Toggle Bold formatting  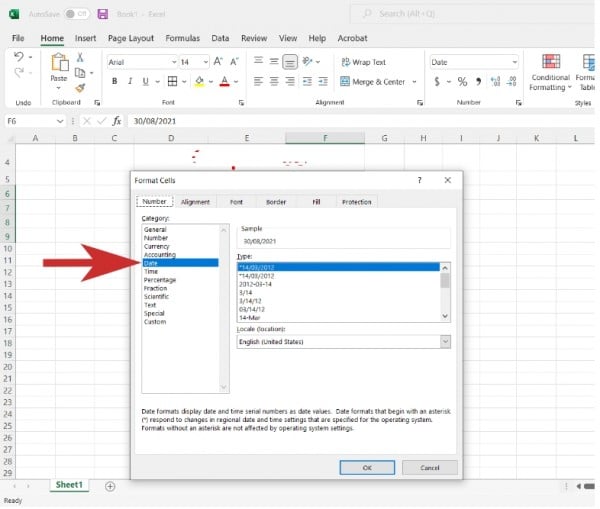(x=114, y=81)
